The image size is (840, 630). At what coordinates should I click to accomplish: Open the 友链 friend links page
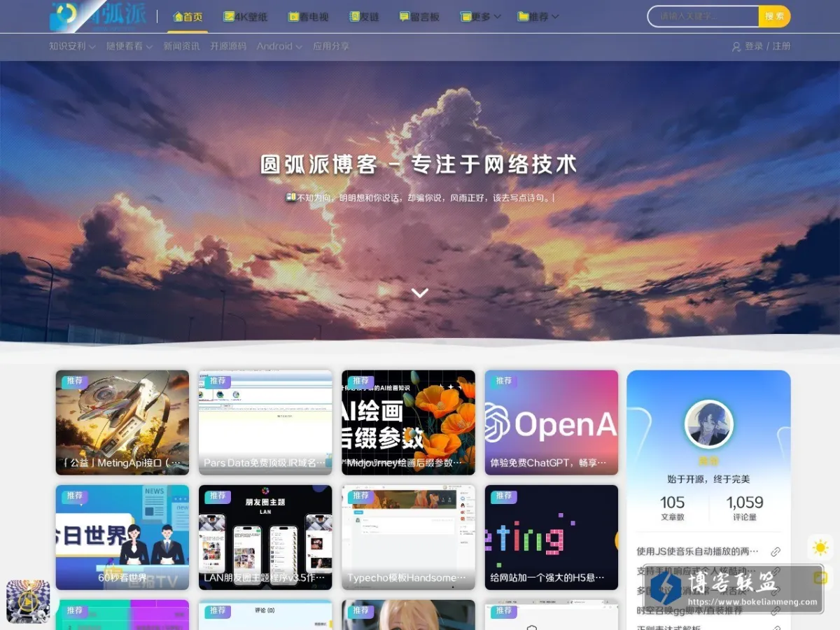(364, 16)
